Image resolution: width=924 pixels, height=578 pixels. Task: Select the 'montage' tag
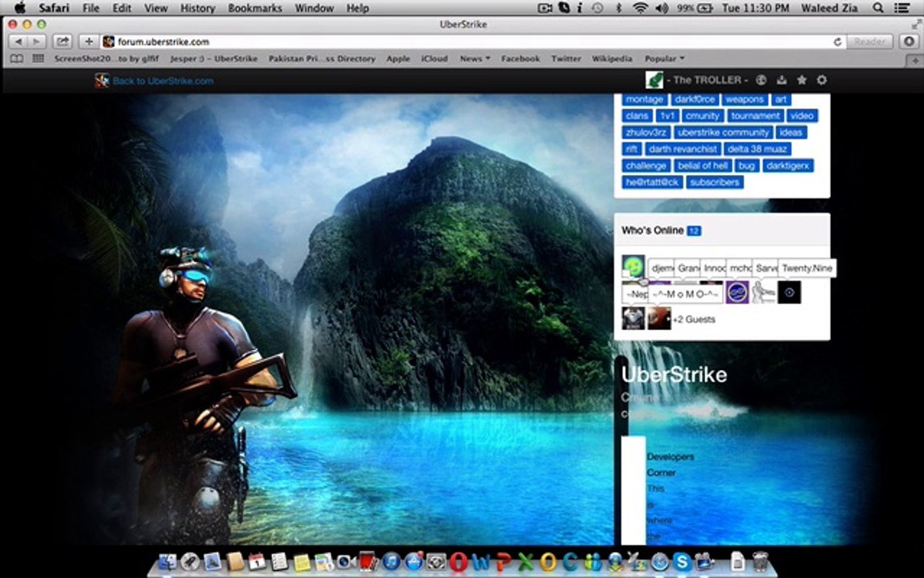(644, 99)
